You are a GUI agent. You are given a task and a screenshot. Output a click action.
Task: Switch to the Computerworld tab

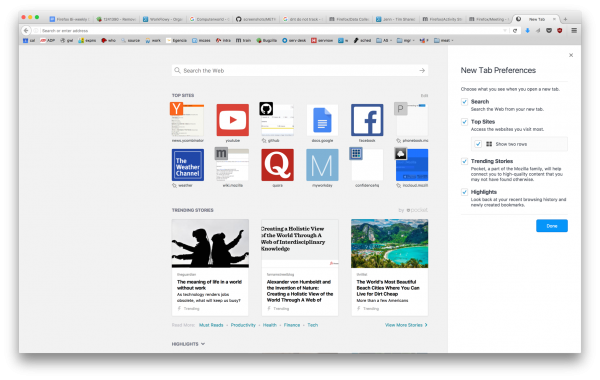[x=210, y=19]
